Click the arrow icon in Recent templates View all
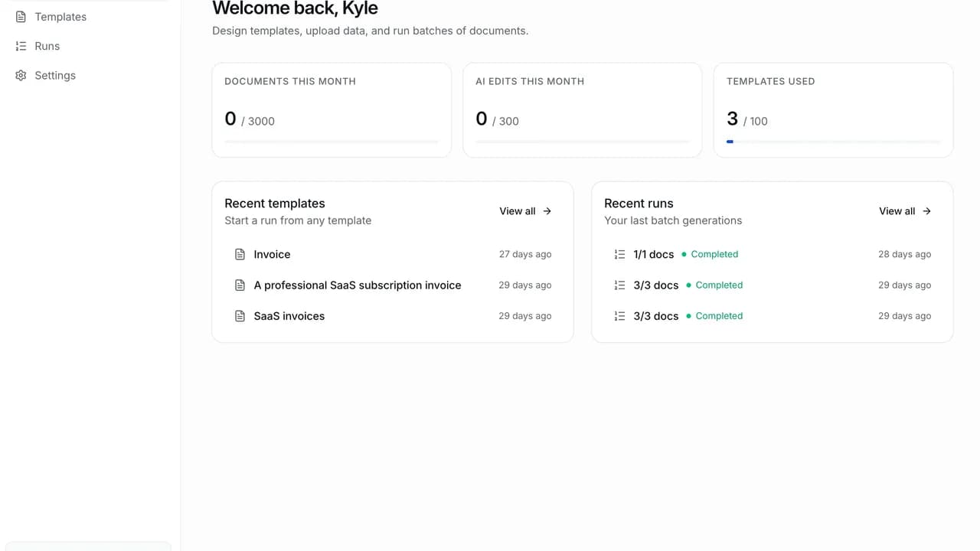This screenshot has height=551, width=980. [547, 211]
